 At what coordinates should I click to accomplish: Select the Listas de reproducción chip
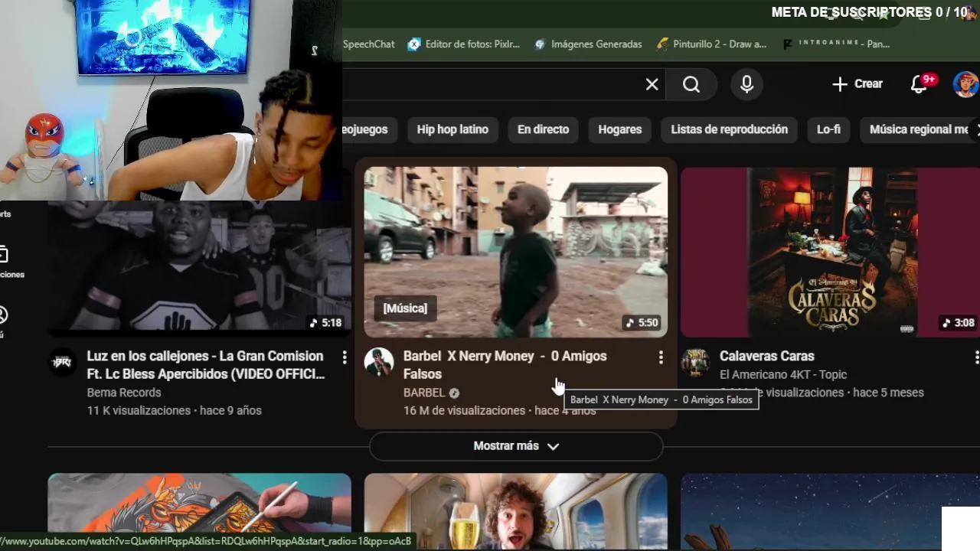pos(729,129)
